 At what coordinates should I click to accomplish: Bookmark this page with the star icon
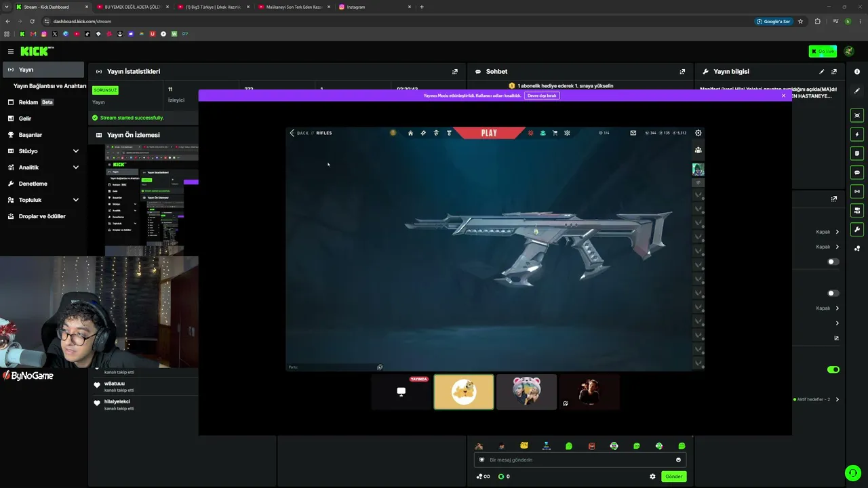coord(801,21)
